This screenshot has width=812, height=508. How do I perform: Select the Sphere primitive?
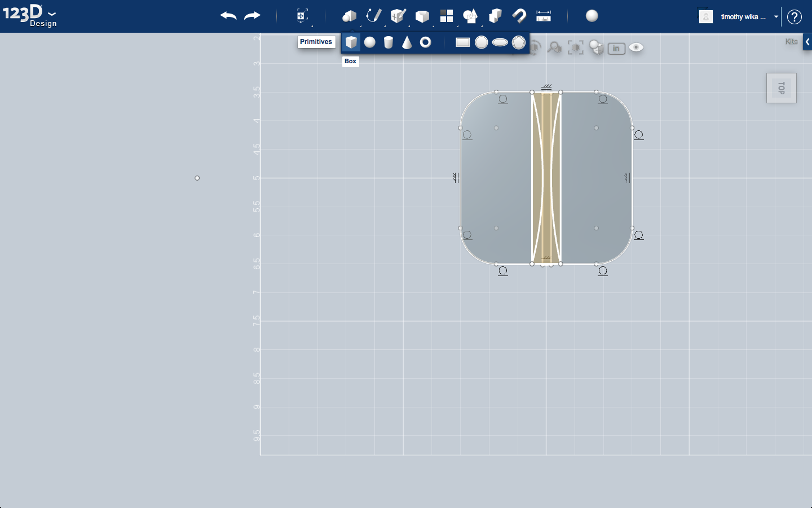pos(370,42)
